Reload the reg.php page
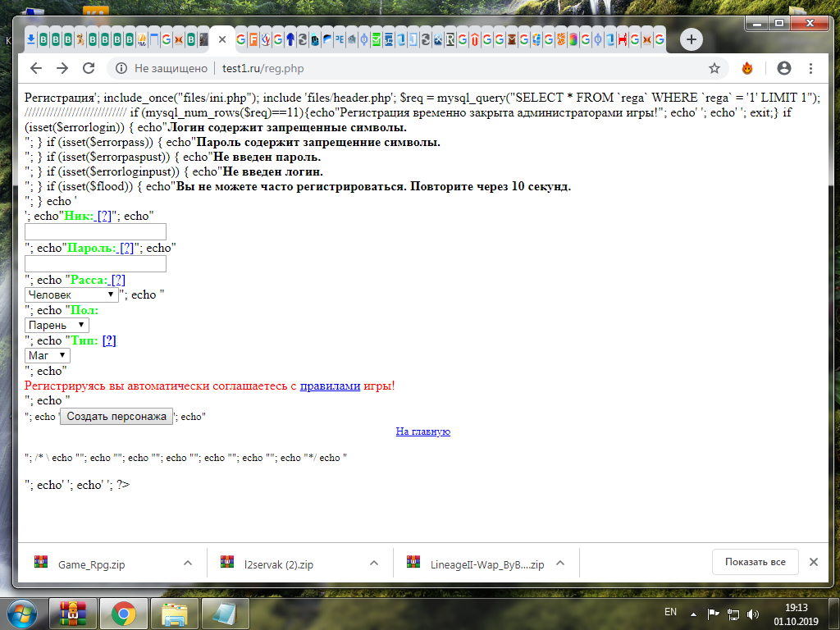840x630 pixels. coord(89,68)
